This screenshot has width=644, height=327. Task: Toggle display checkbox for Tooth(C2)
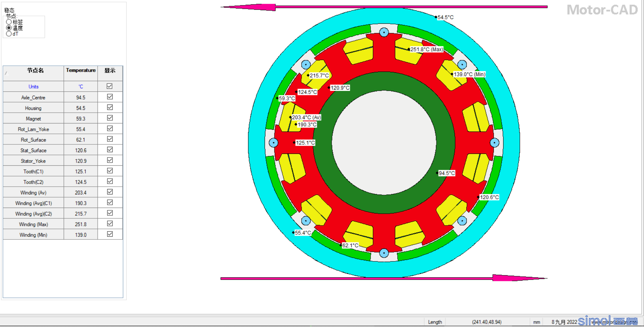pyautogui.click(x=110, y=181)
